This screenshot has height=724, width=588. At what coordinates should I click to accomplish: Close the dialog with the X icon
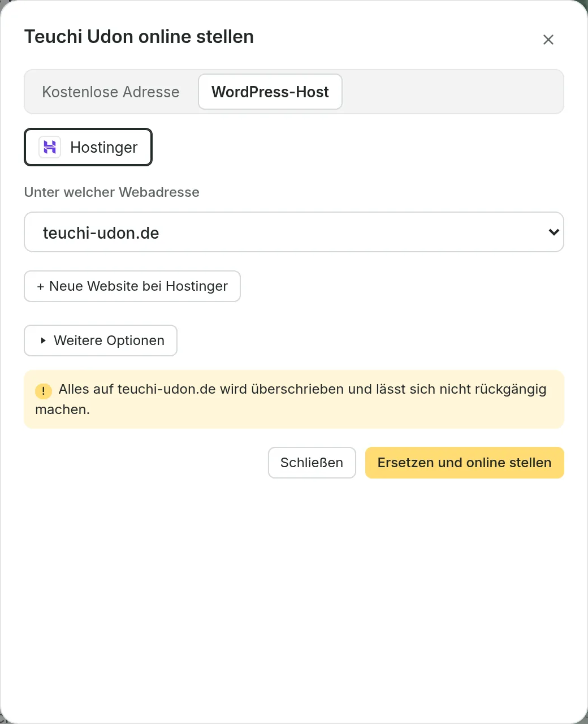(x=548, y=40)
